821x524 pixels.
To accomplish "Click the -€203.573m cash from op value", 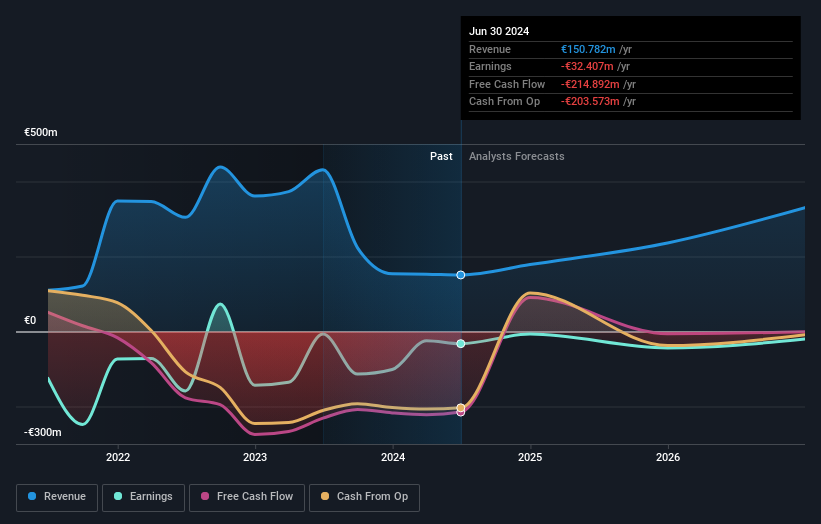I will pyautogui.click(x=590, y=102).
